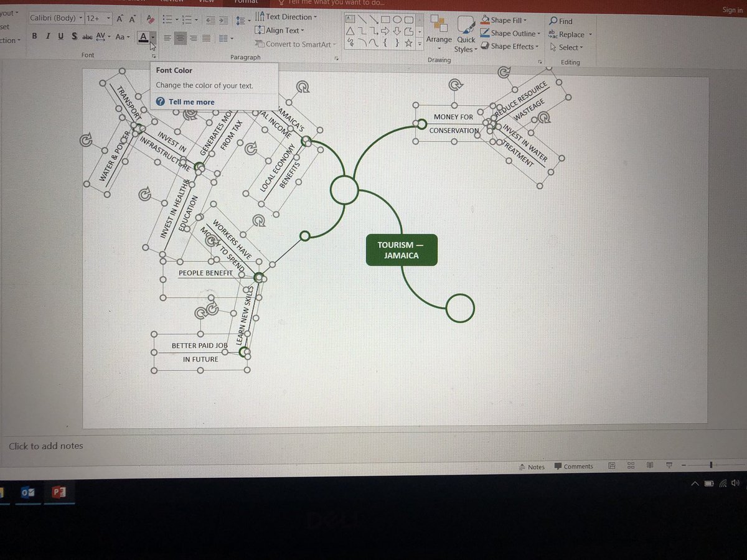747x560 pixels.
Task: Select the Italic formatting icon
Action: click(48, 36)
